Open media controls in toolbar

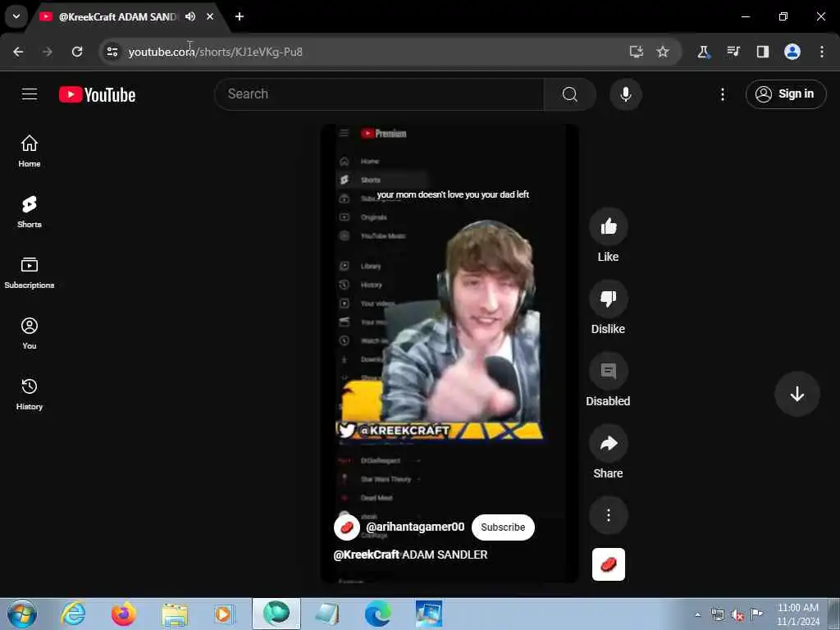(733, 52)
